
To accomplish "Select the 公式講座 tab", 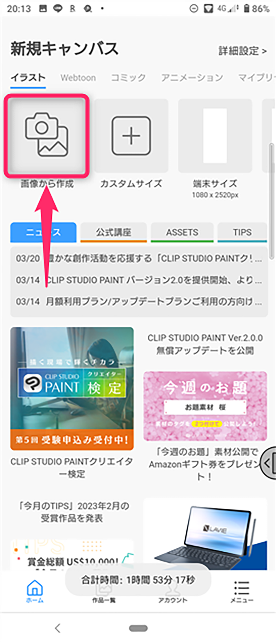I will pos(114,232).
